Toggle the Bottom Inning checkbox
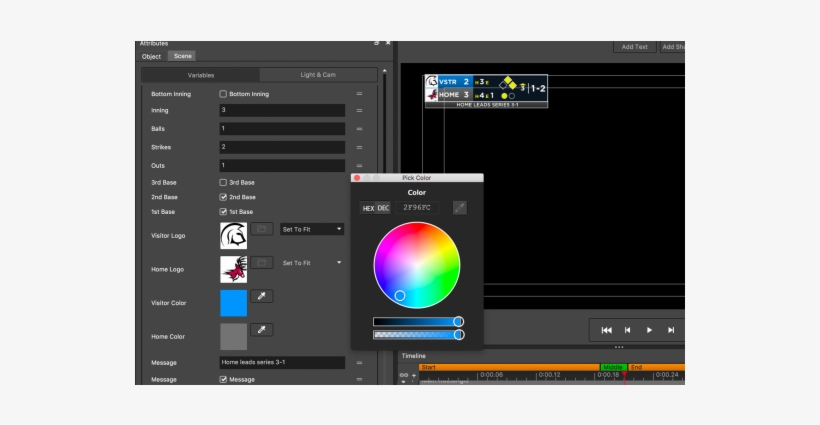820x425 pixels. [223, 94]
